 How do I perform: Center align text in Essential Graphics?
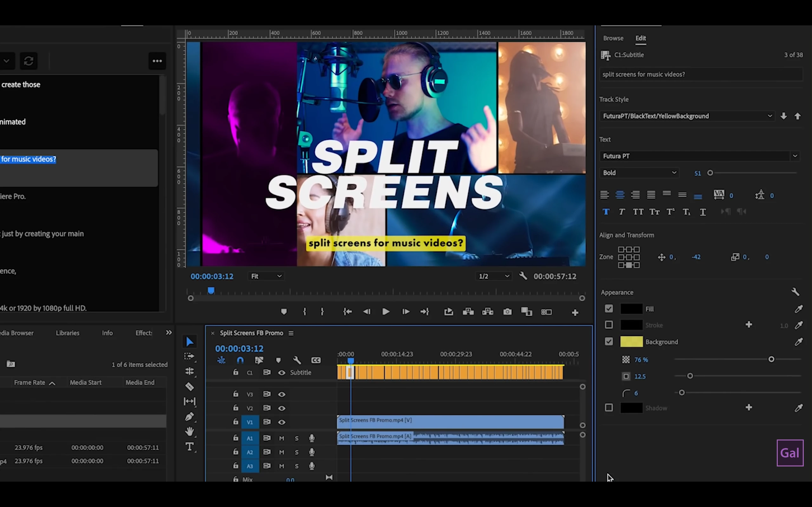point(620,195)
